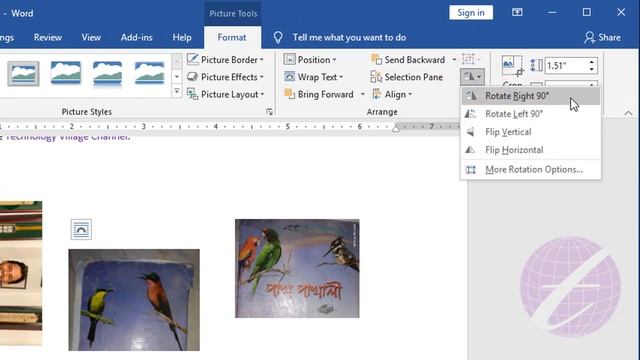The height and width of the screenshot is (360, 640).
Task: Click the Selection Pane icon
Action: click(x=376, y=77)
